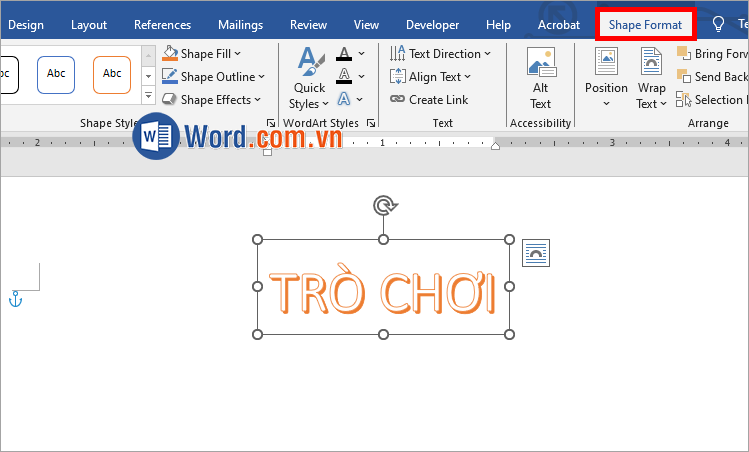Click the Shape Fill paint bucket icon
749x452 pixels.
pyautogui.click(x=170, y=54)
